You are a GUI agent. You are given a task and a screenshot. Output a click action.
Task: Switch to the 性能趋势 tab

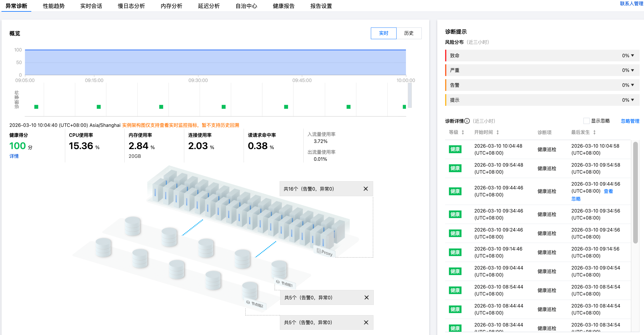pyautogui.click(x=54, y=6)
